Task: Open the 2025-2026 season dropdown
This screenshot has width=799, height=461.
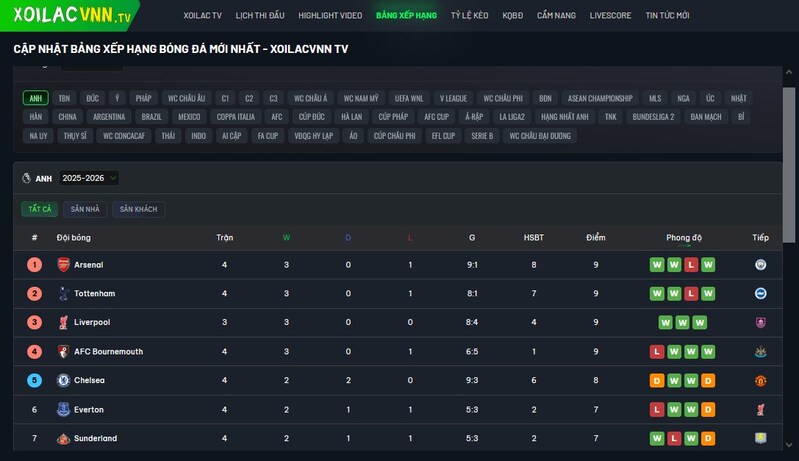Action: pyautogui.click(x=88, y=178)
